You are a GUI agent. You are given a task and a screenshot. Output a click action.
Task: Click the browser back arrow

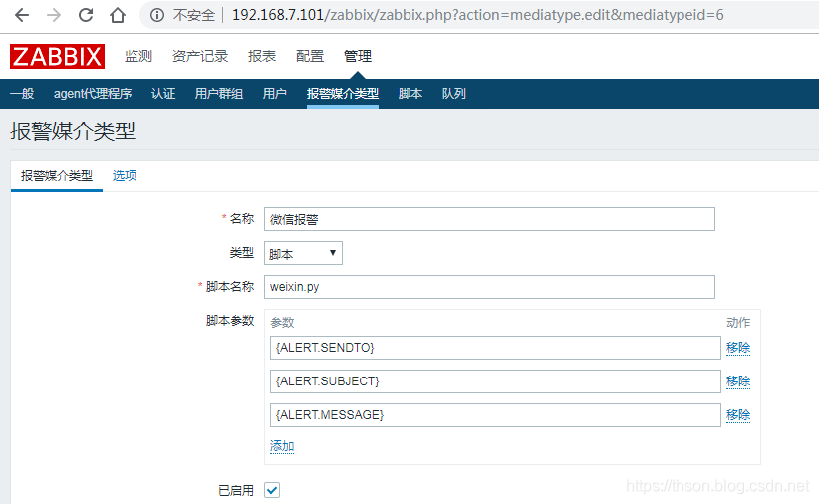(x=22, y=15)
